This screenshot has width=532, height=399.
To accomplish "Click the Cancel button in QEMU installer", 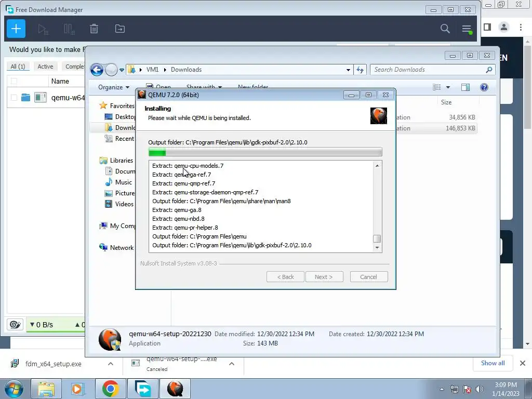I will (x=369, y=277).
